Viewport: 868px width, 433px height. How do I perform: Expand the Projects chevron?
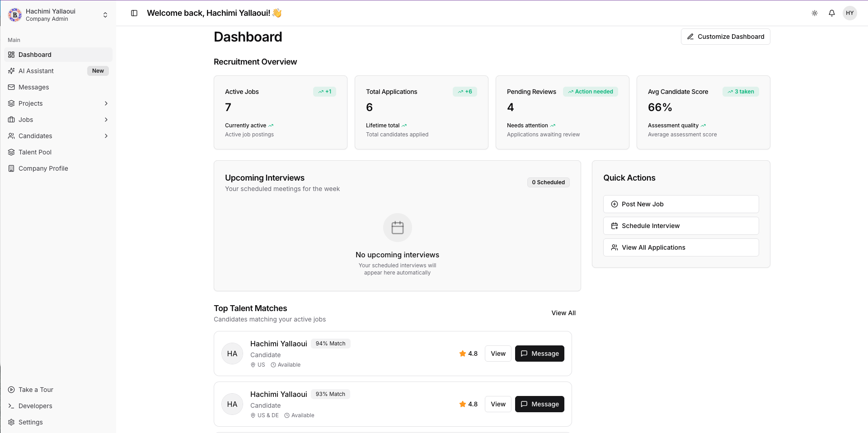pos(106,103)
